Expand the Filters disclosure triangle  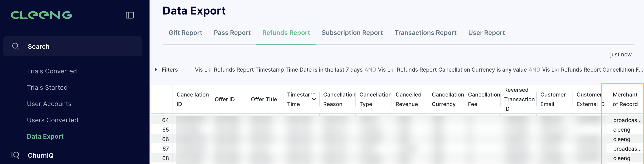coord(156,70)
